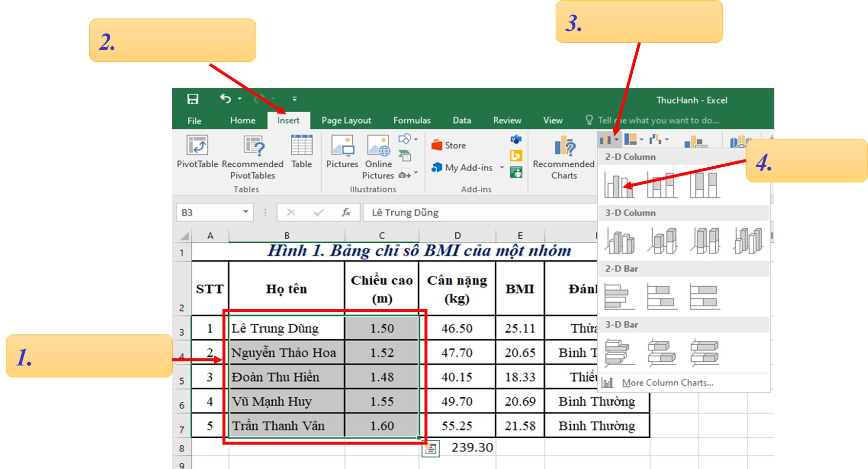Select 2-D 100% Stacked Column chart
Screen dimensions: 868x469
pyautogui.click(x=705, y=185)
